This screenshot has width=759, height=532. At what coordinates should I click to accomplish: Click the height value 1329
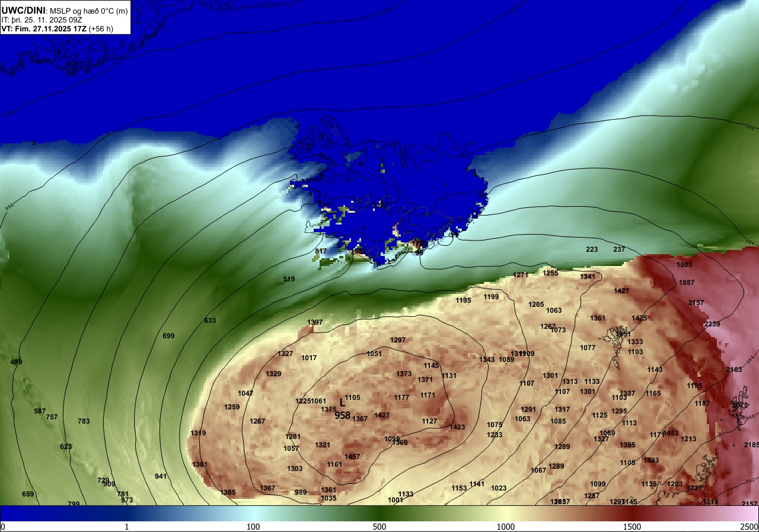click(x=273, y=374)
